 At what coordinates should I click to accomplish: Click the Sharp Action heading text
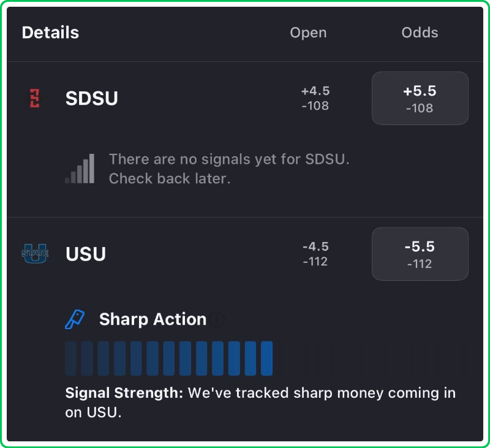153,319
